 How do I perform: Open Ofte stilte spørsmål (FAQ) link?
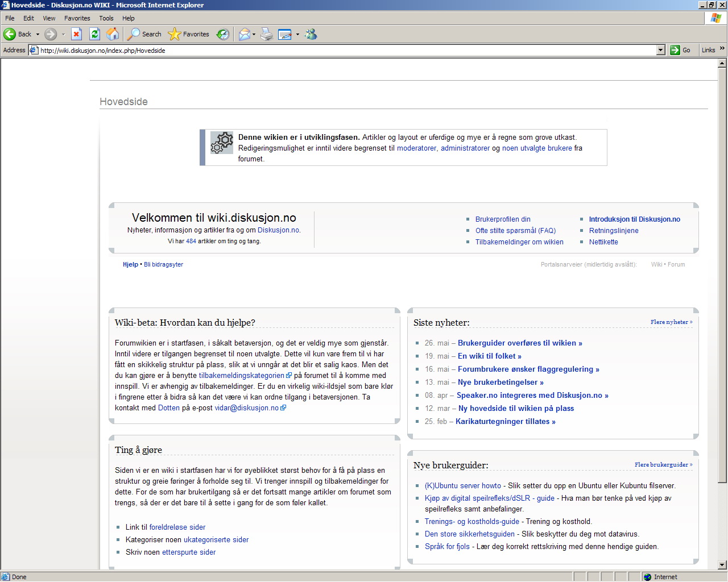click(x=515, y=231)
